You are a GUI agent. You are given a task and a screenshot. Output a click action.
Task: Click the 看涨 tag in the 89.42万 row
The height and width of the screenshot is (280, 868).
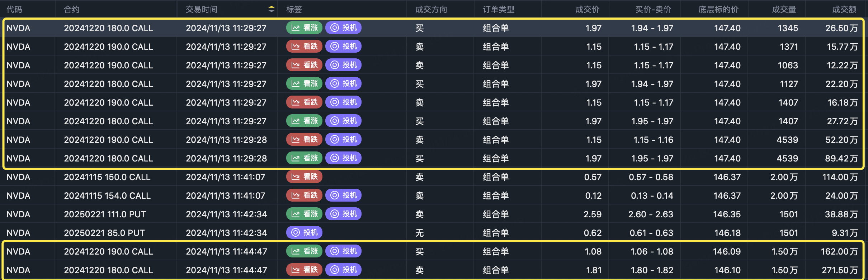coord(304,158)
